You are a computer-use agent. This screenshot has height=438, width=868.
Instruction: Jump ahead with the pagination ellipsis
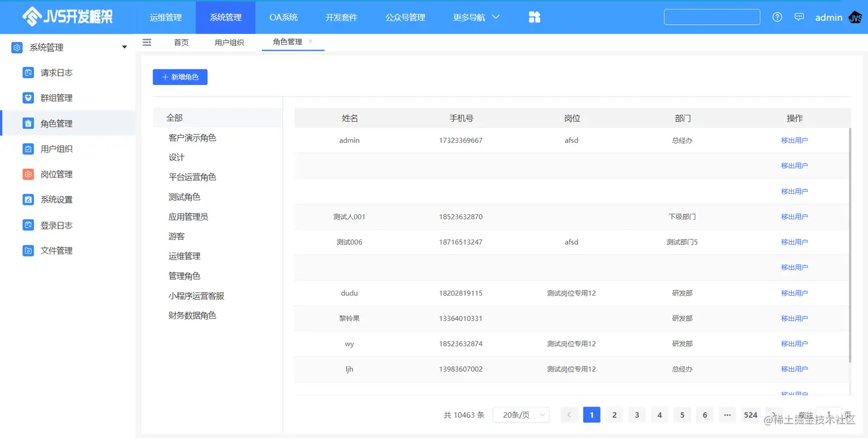point(727,415)
